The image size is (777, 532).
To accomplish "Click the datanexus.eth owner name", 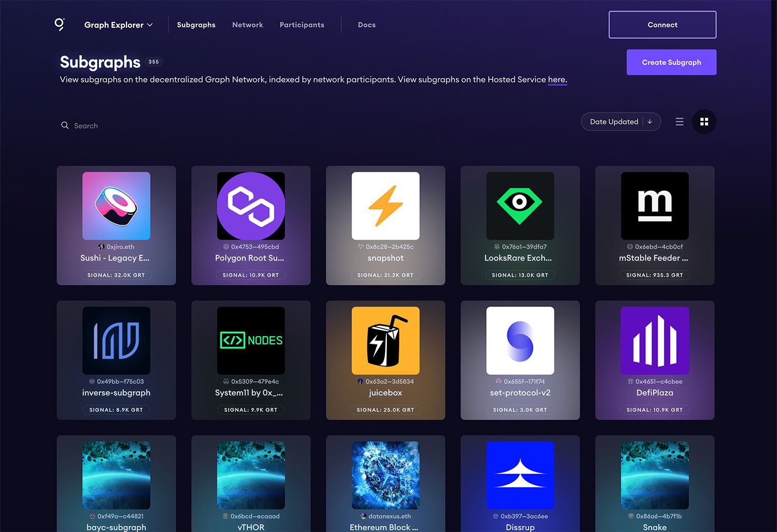I will pyautogui.click(x=390, y=516).
